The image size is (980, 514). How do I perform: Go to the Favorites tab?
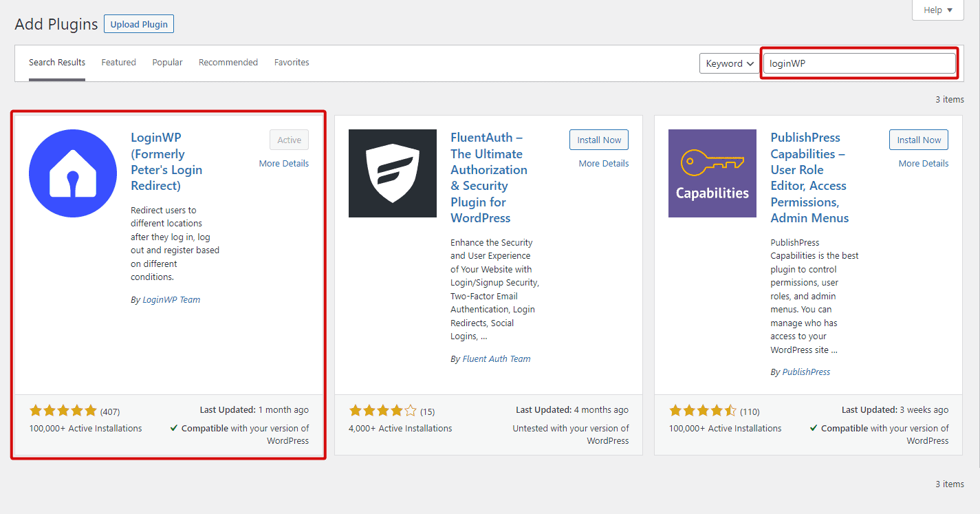[292, 63]
